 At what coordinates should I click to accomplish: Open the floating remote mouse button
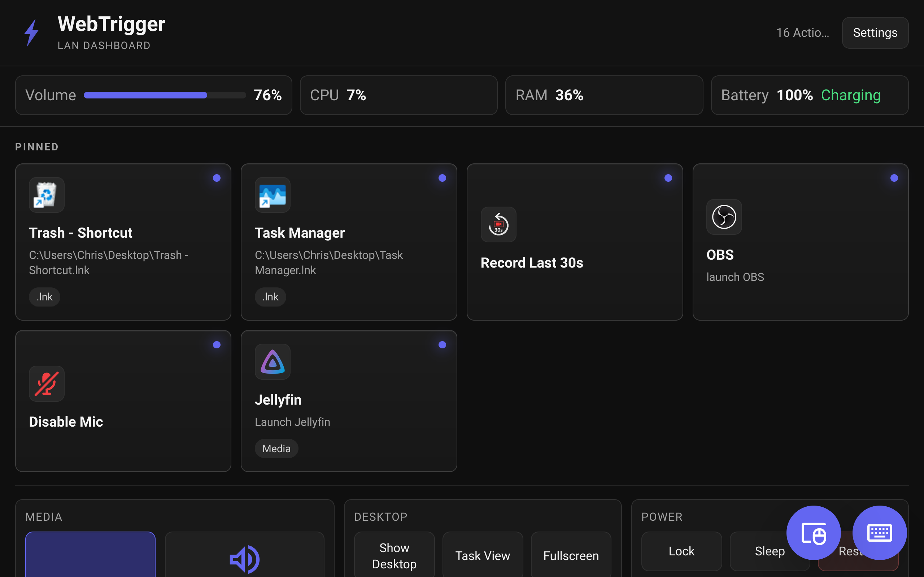(x=813, y=533)
